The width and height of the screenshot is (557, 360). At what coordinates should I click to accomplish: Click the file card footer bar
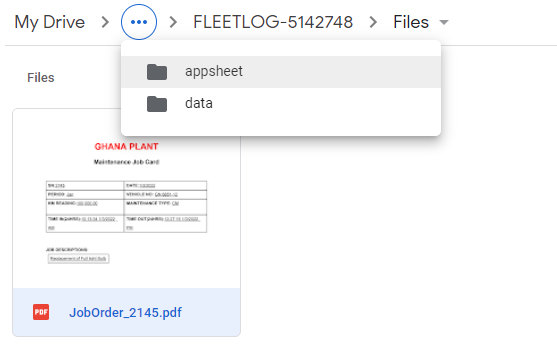(x=126, y=312)
